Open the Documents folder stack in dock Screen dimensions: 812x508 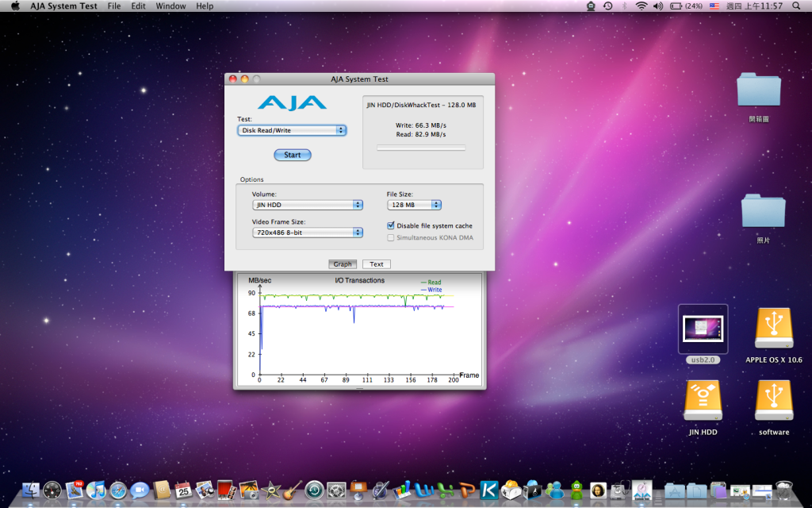pyautogui.click(x=696, y=490)
